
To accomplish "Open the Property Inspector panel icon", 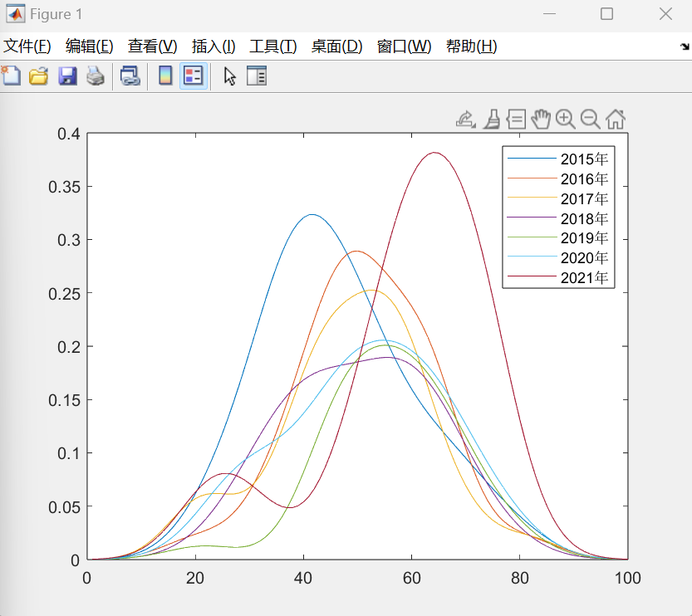I will pyautogui.click(x=257, y=76).
